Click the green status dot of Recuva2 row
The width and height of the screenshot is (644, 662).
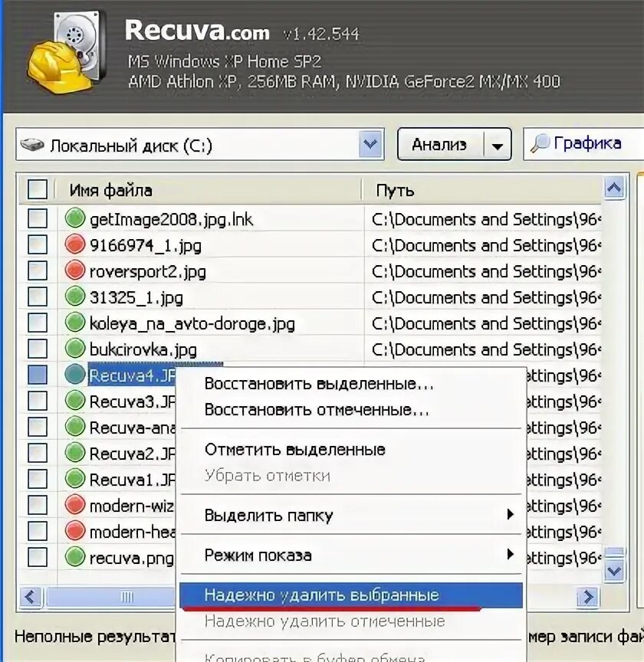click(75, 453)
